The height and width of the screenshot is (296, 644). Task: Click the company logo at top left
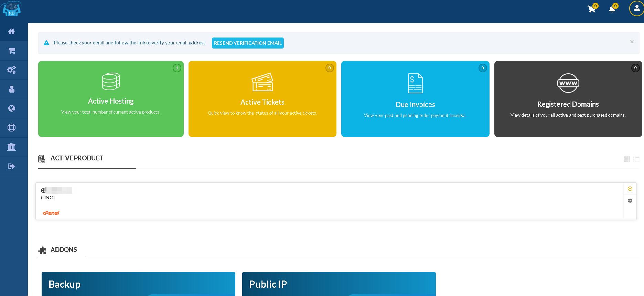tap(12, 8)
